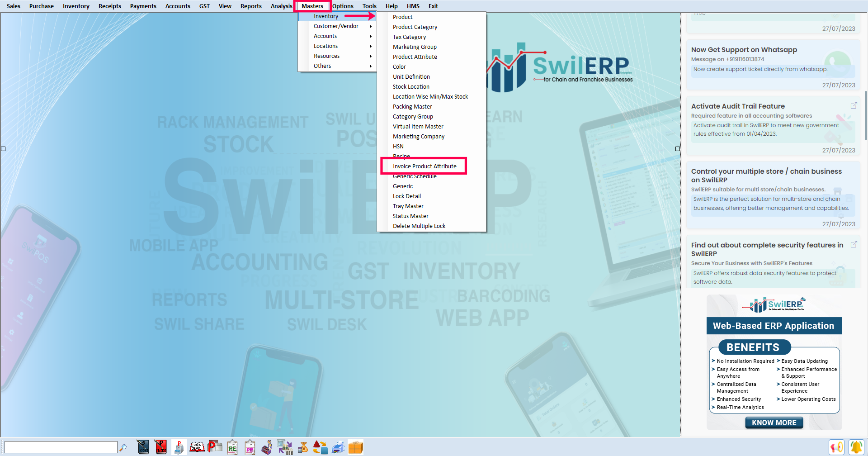Screen dimensions: 868x456
Task: Open the HMS menu
Action: (x=413, y=6)
